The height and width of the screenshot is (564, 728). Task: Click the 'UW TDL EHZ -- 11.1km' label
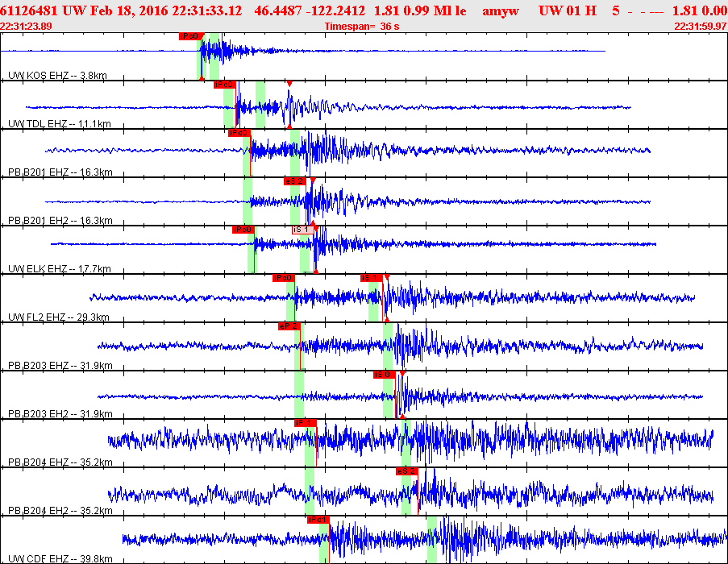60,124
